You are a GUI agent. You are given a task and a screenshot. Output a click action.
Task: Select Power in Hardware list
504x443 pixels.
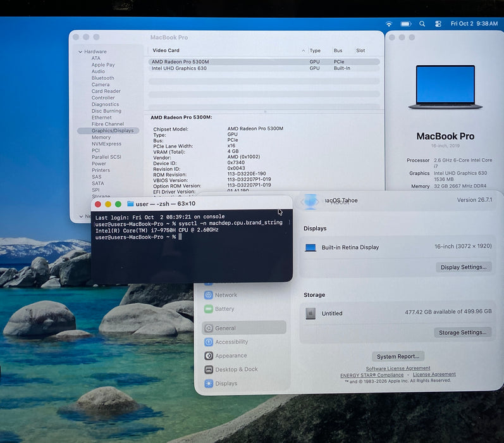click(x=99, y=163)
